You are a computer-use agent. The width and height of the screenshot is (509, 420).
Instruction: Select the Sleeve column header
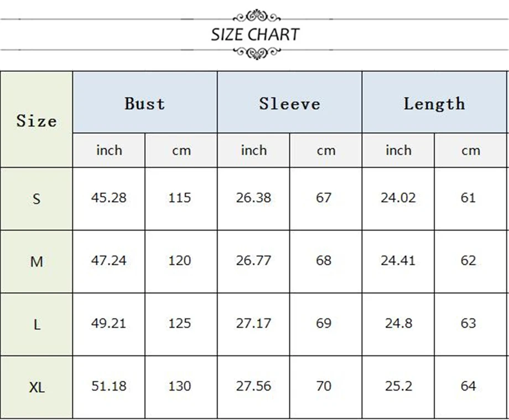pos(289,102)
